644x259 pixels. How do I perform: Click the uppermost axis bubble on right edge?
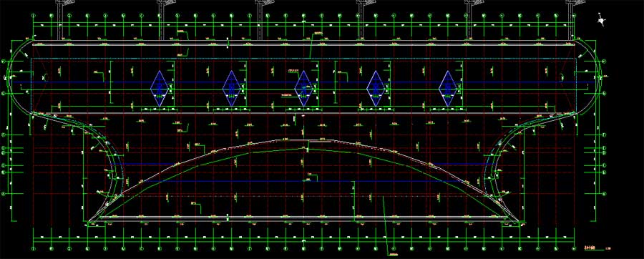tap(604, 61)
